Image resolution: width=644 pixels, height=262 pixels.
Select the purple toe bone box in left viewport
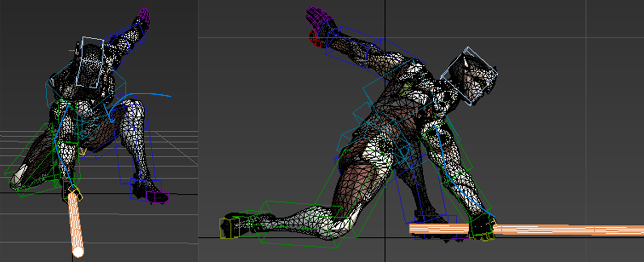point(157,197)
